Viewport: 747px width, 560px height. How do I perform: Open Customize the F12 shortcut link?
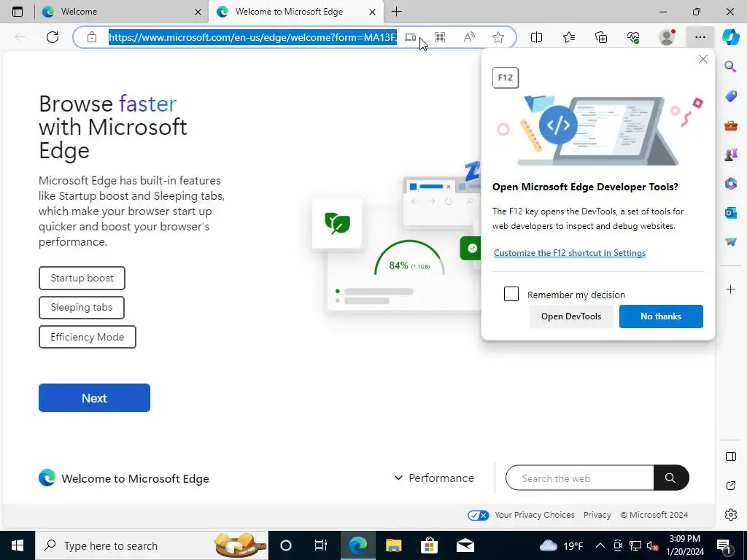(x=569, y=253)
